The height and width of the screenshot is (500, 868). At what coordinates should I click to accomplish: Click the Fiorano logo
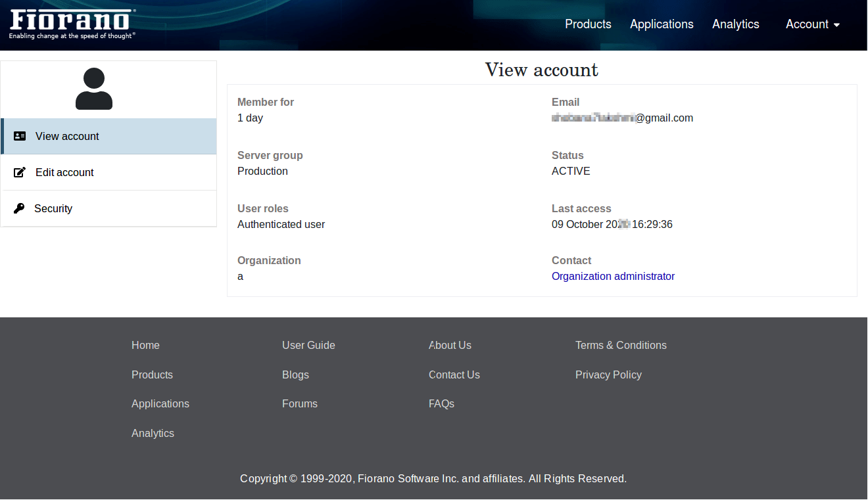point(72,24)
